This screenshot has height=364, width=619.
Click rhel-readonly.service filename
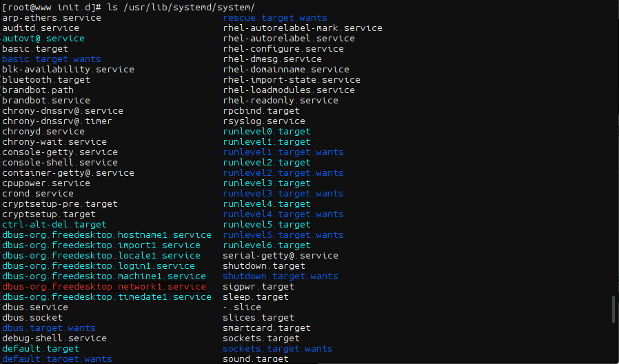[x=281, y=100]
